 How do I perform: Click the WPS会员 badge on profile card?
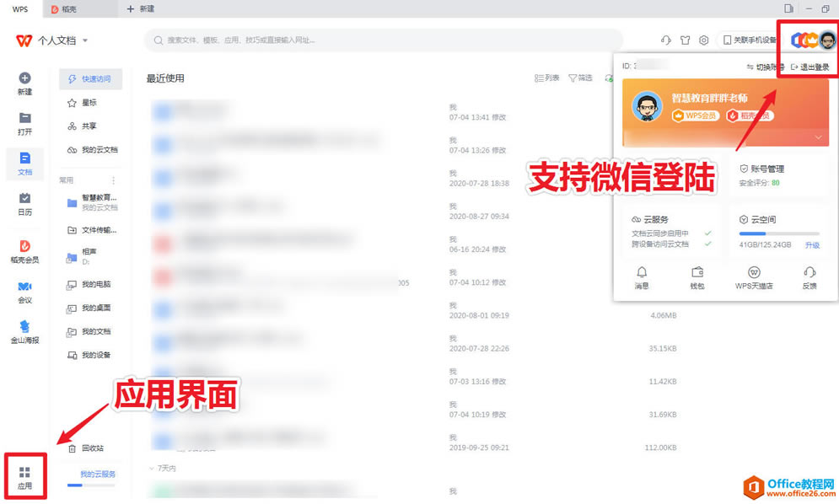(695, 115)
